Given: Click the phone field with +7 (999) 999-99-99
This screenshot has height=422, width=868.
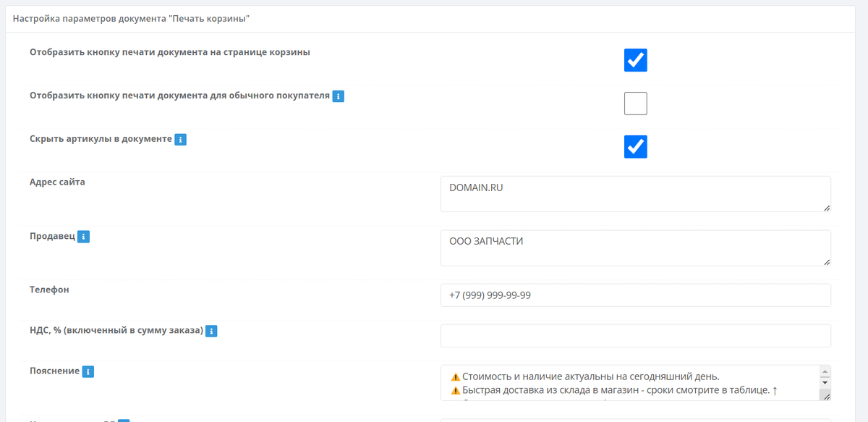Looking at the screenshot, I should pos(636,295).
